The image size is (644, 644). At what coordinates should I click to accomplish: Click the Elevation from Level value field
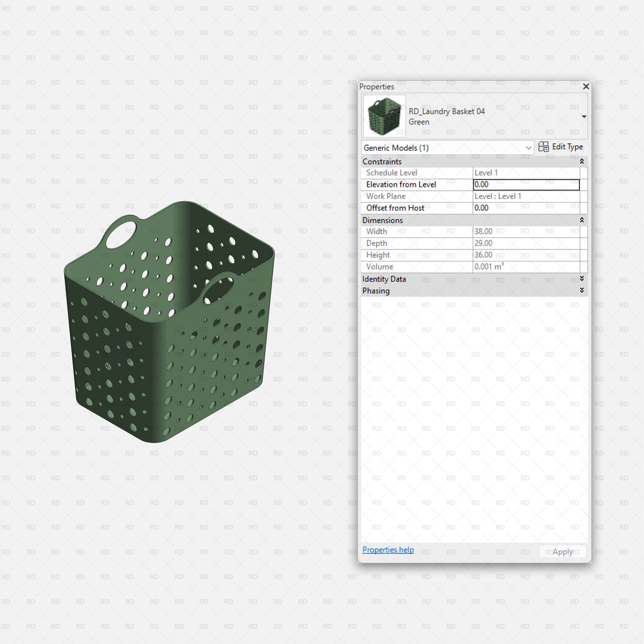pyautogui.click(x=526, y=184)
